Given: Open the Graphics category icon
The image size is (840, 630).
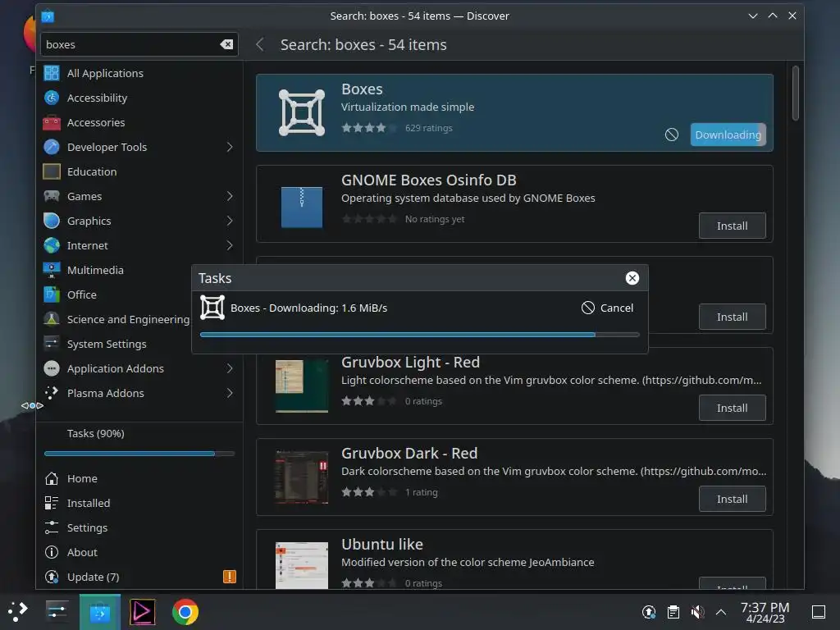Looking at the screenshot, I should [x=52, y=221].
